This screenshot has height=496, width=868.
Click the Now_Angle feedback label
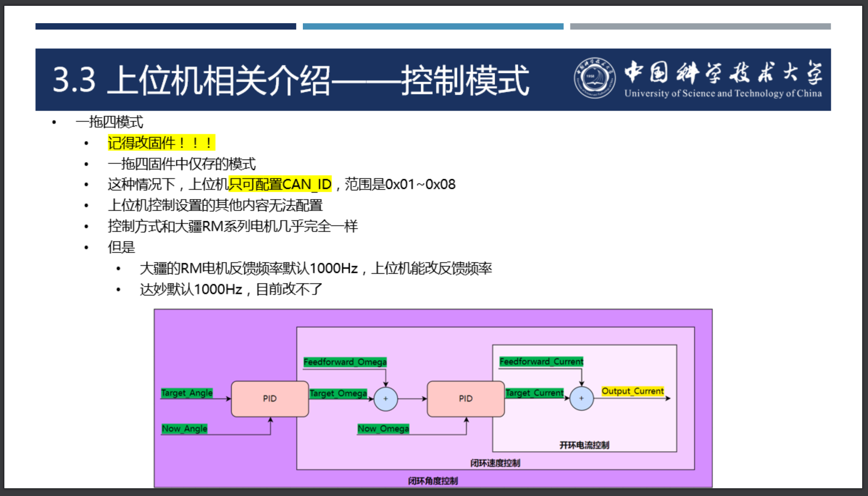pos(185,429)
